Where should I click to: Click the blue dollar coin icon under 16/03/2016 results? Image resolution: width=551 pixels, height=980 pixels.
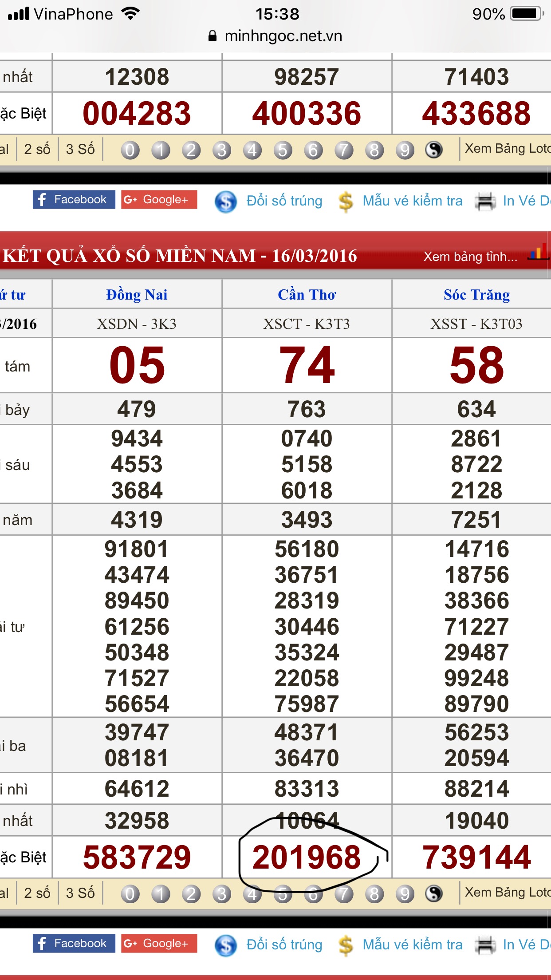tap(226, 945)
